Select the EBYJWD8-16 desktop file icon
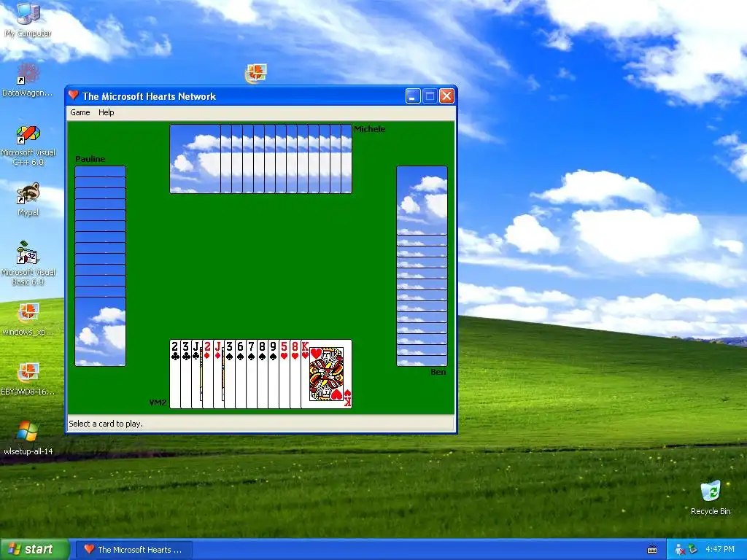 [28, 379]
